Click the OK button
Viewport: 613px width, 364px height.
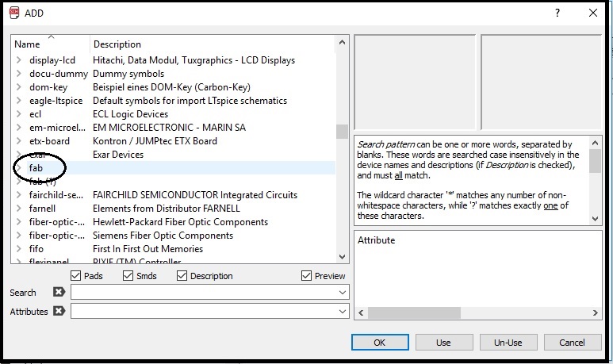pyautogui.click(x=380, y=343)
